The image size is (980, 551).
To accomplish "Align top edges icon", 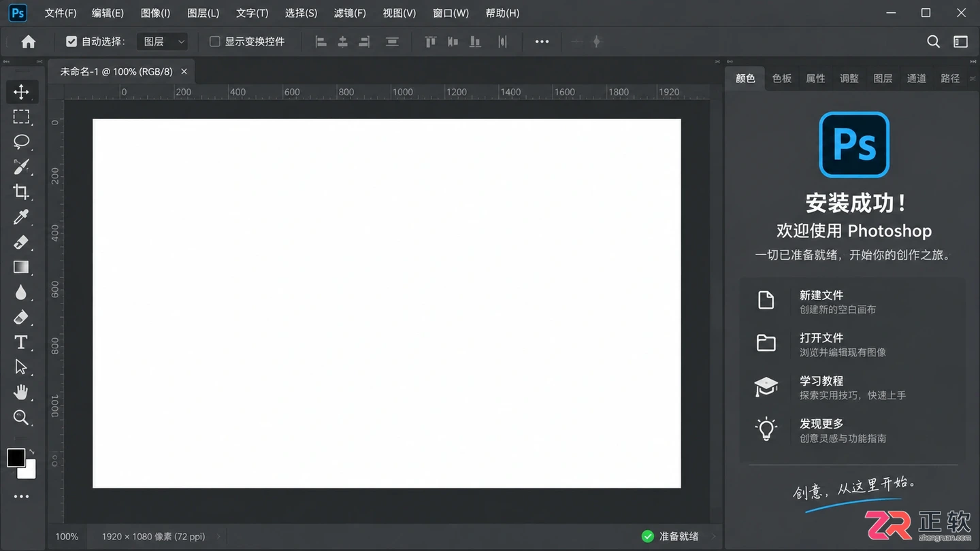I will pyautogui.click(x=430, y=41).
